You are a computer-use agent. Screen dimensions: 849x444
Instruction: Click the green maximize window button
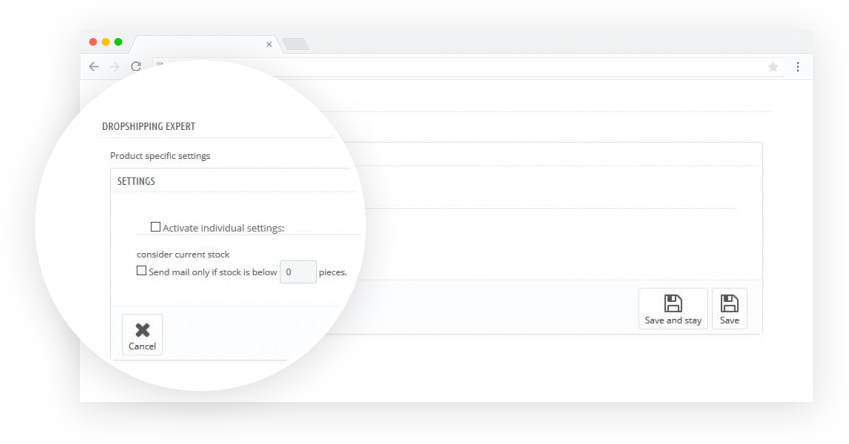click(x=118, y=42)
